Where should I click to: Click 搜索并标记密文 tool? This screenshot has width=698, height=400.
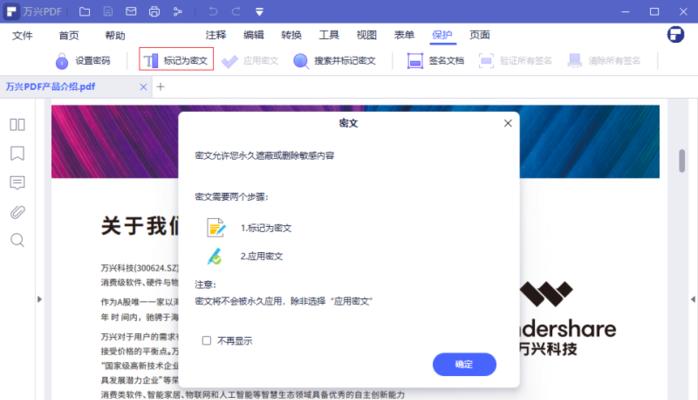(x=335, y=61)
